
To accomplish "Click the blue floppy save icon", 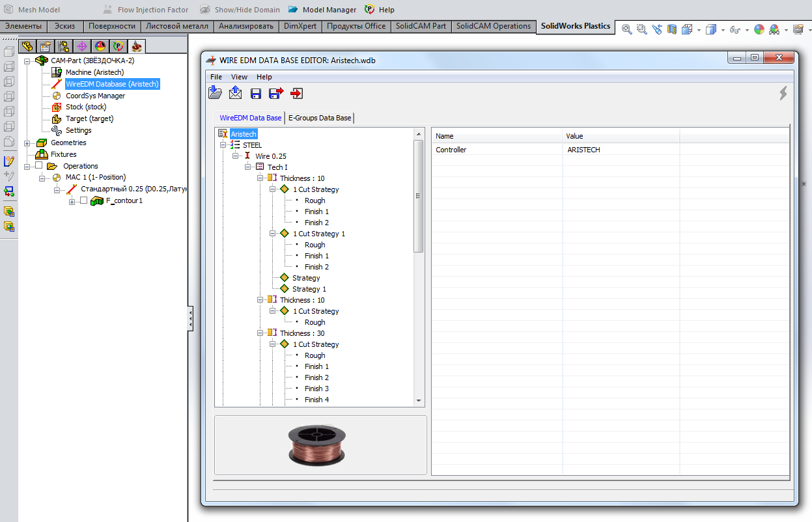I will 256,94.
